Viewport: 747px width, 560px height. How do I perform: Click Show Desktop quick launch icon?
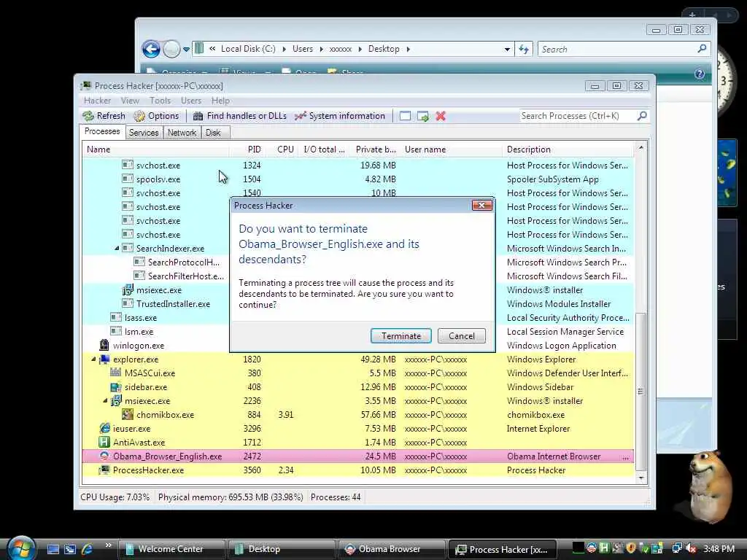[x=53, y=549]
